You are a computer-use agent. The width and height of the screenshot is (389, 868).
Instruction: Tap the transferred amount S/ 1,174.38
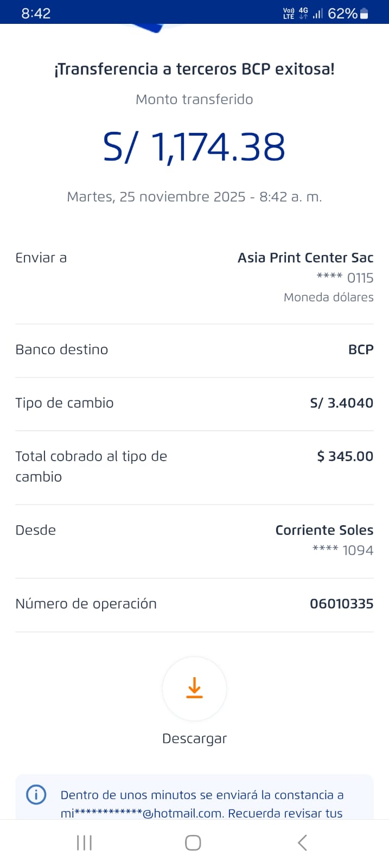coord(194,147)
